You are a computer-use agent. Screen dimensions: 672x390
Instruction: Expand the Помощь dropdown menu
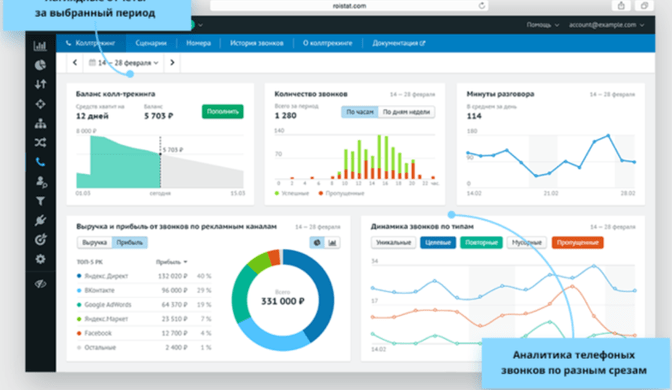click(x=543, y=25)
